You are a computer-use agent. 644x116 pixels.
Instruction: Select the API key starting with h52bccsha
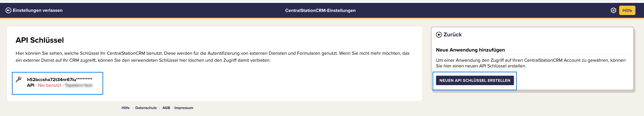[60, 79]
